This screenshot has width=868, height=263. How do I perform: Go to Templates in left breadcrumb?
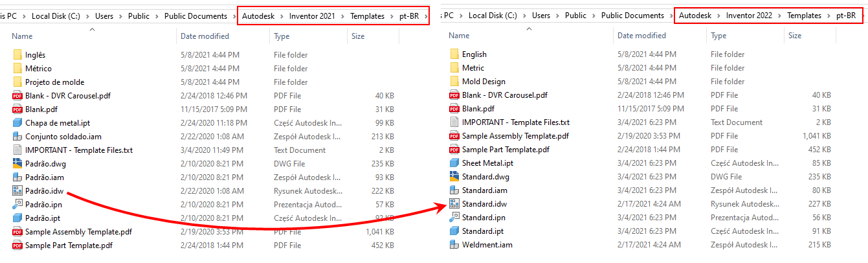coord(367,16)
